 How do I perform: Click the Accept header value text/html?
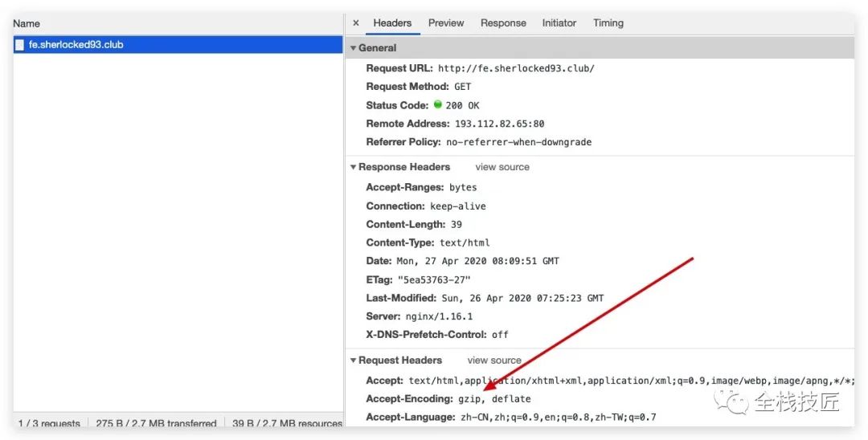point(632,381)
